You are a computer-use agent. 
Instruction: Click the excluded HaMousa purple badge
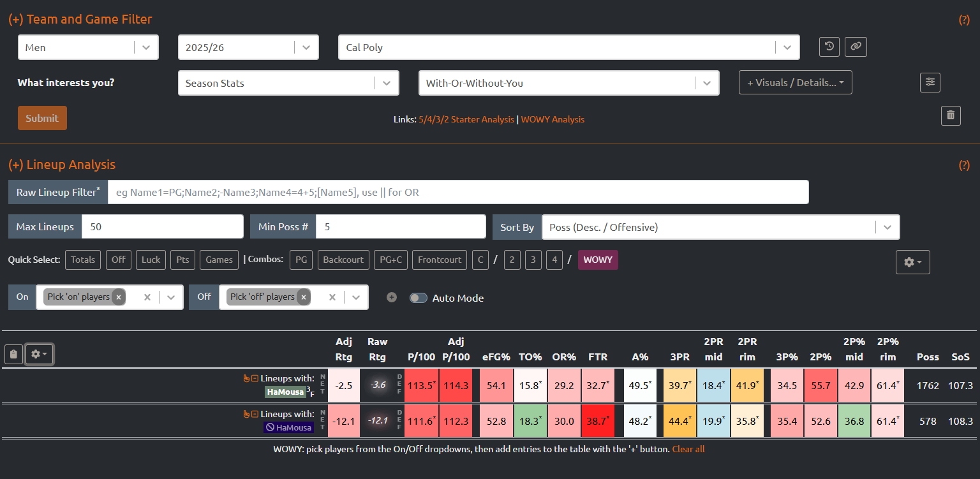(289, 427)
